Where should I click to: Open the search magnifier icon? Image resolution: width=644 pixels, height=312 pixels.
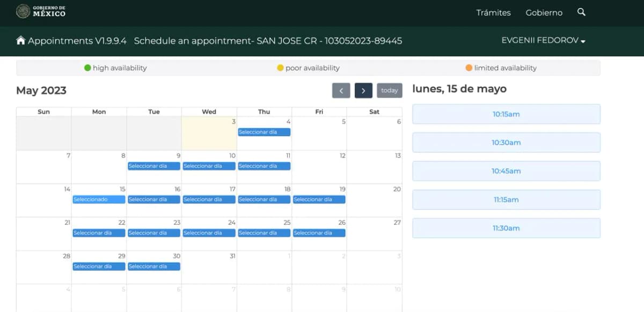tap(581, 12)
